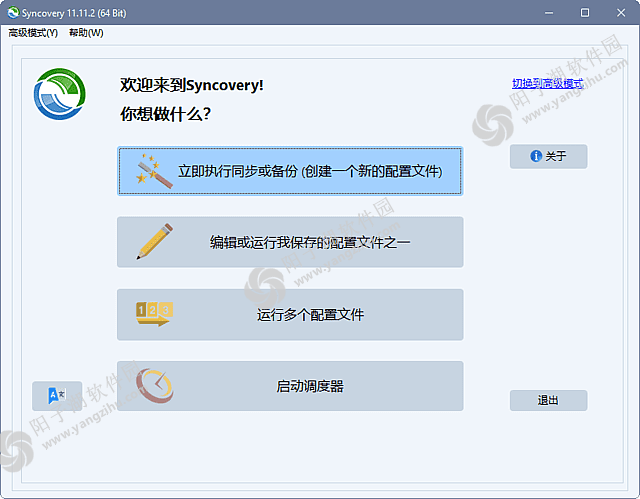Screen dimensions: 640x499
Task: Click the pencil edit icon
Action: [154, 241]
